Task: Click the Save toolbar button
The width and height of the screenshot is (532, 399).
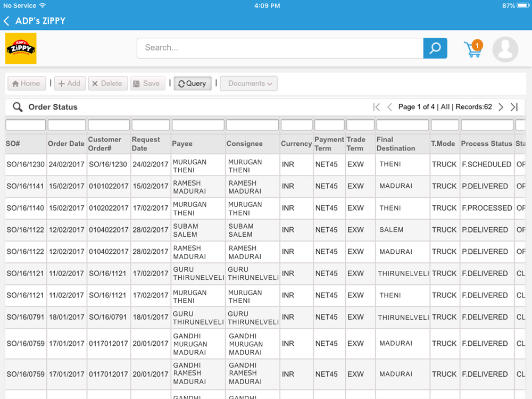Action: [147, 84]
